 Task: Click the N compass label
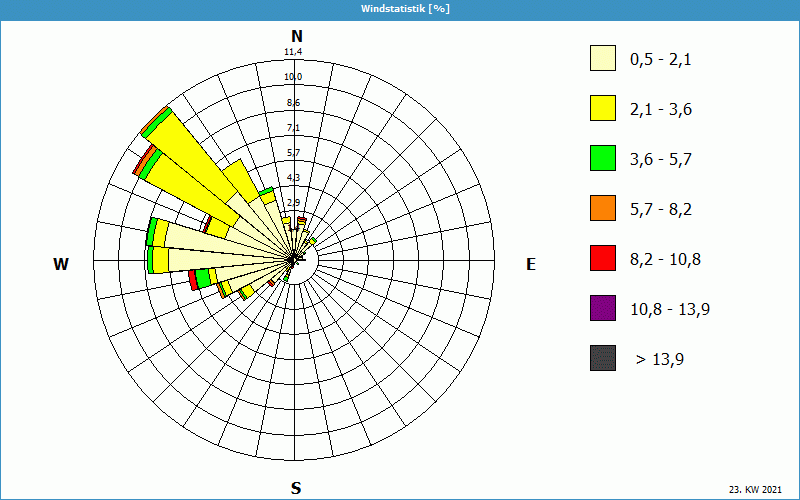click(x=296, y=36)
